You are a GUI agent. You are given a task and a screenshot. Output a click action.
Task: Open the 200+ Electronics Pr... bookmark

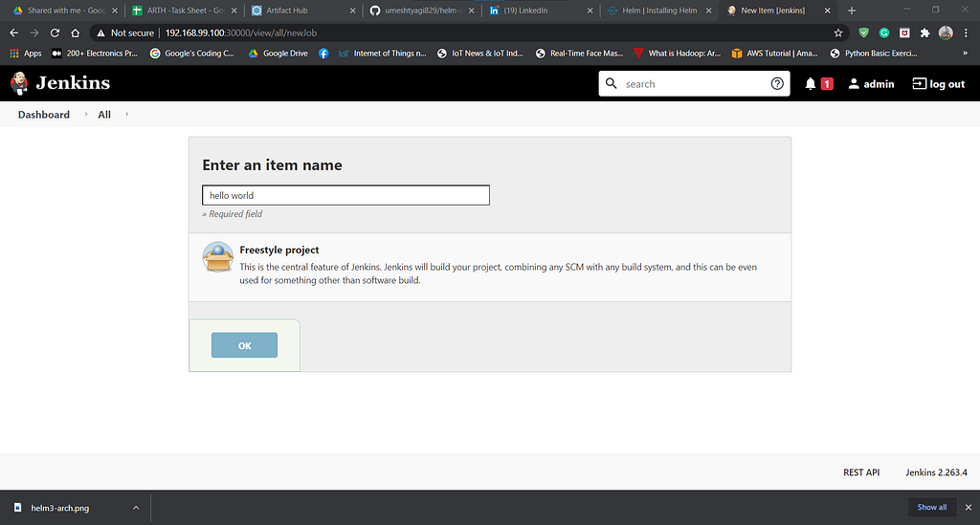click(x=95, y=54)
